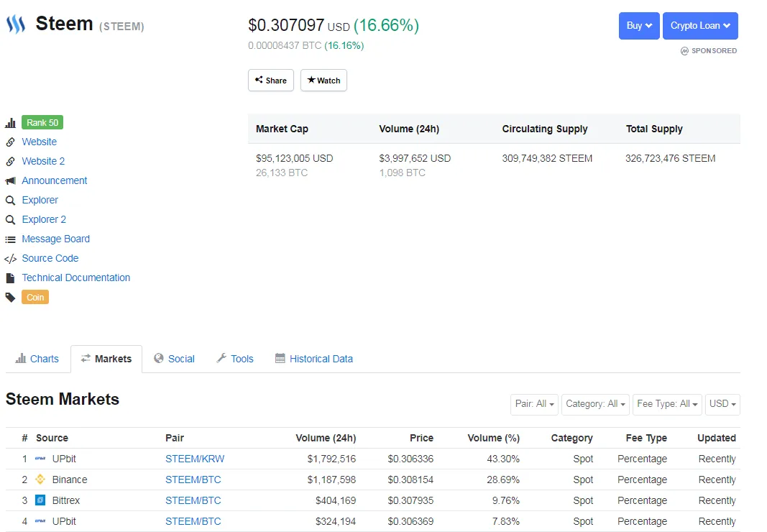The width and height of the screenshot is (767, 532).
Task: Click Bittrex source name in row 3
Action: pyautogui.click(x=66, y=500)
